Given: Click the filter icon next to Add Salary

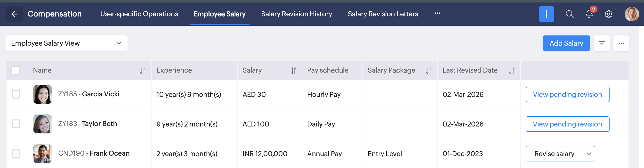Looking at the screenshot, I should coord(602,43).
